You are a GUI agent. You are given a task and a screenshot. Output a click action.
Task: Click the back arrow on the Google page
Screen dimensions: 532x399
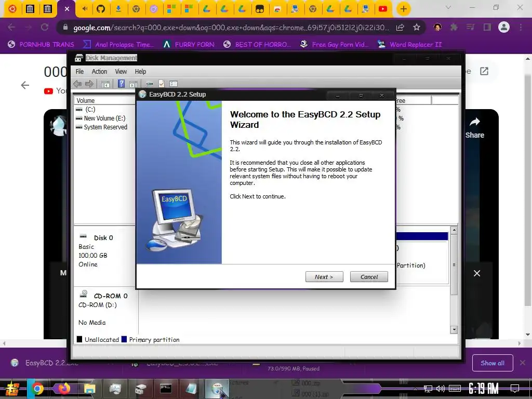[x=25, y=85]
